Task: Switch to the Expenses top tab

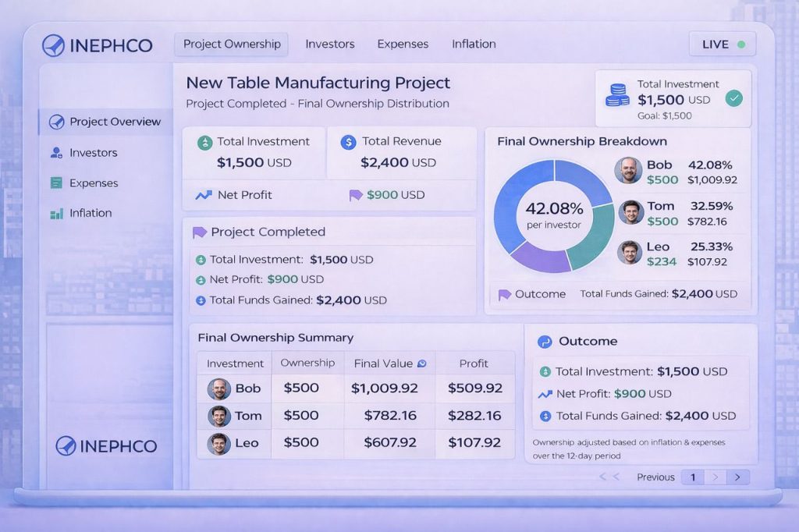Action: [403, 44]
